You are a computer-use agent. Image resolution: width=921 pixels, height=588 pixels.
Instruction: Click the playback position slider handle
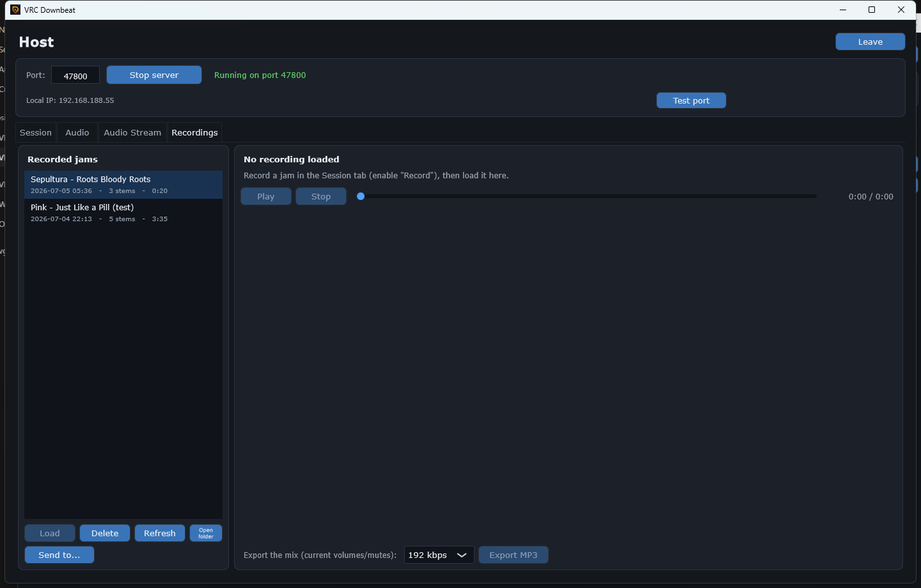(x=361, y=196)
